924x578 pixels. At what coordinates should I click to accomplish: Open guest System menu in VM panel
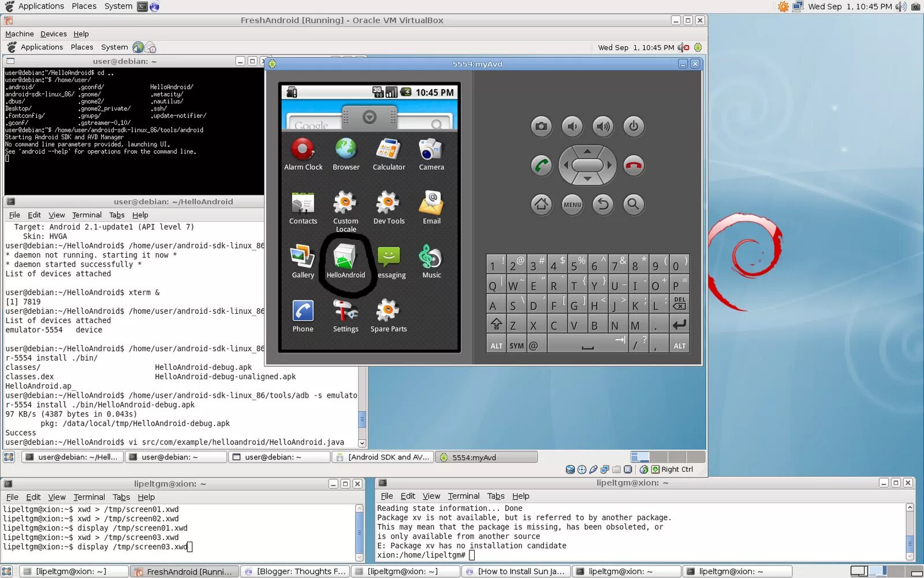pyautogui.click(x=114, y=47)
